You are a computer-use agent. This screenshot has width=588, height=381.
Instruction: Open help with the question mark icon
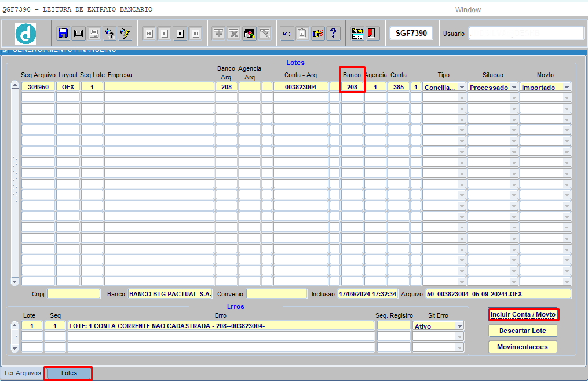click(x=333, y=34)
